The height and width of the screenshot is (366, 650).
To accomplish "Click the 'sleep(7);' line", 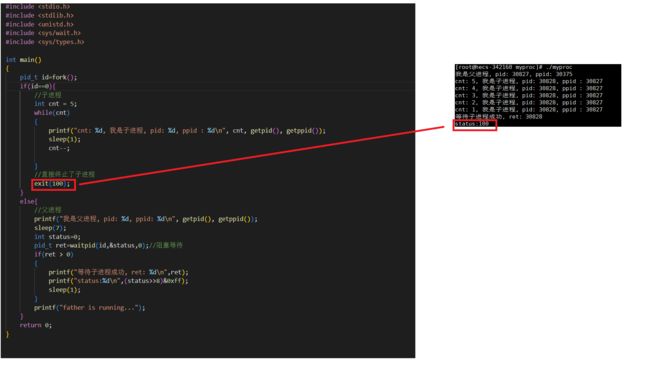I will click(x=50, y=228).
